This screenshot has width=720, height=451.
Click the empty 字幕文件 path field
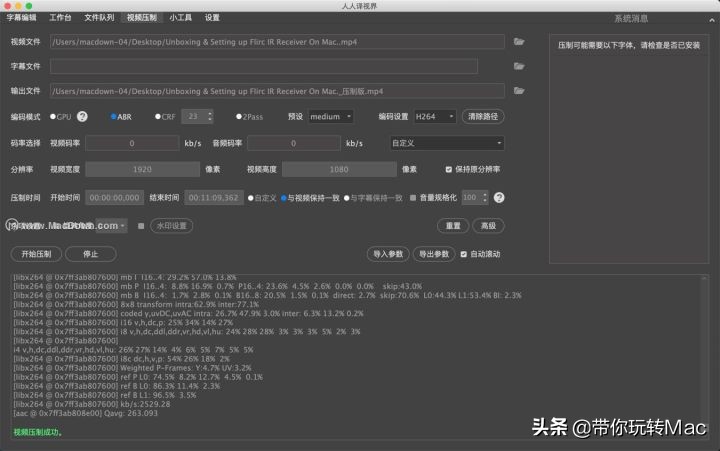pyautogui.click(x=264, y=66)
